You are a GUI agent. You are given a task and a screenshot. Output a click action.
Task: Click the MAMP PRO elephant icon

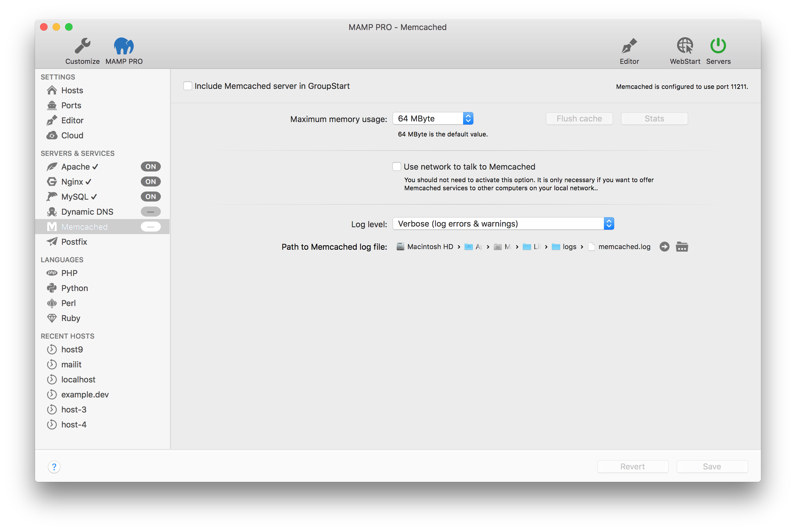(x=124, y=46)
